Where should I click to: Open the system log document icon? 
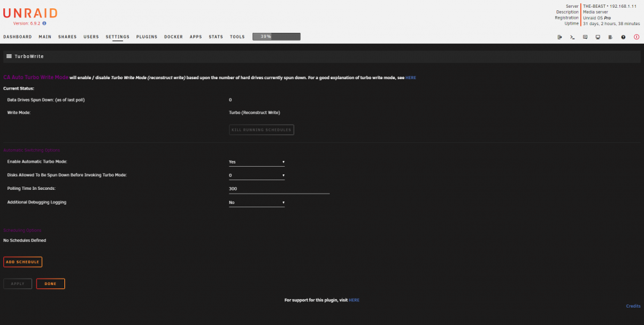point(611,37)
